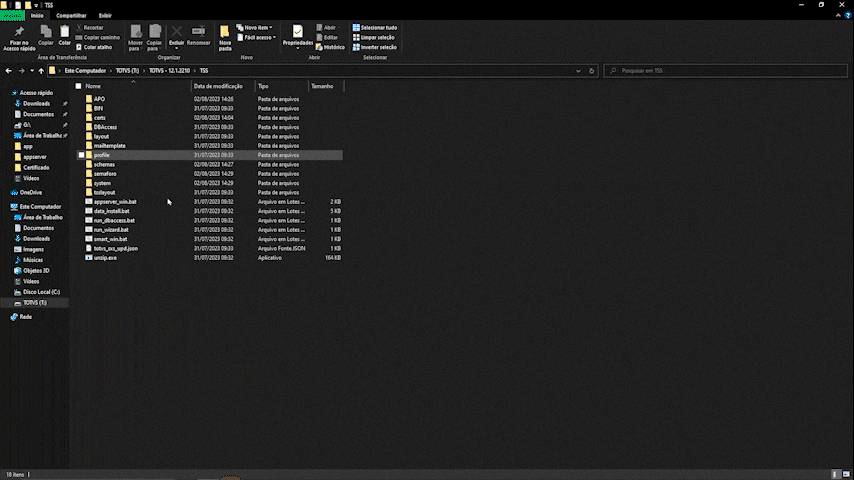Select the mailtemplate folder row
Image resolution: width=854 pixels, height=480 pixels.
click(x=209, y=146)
